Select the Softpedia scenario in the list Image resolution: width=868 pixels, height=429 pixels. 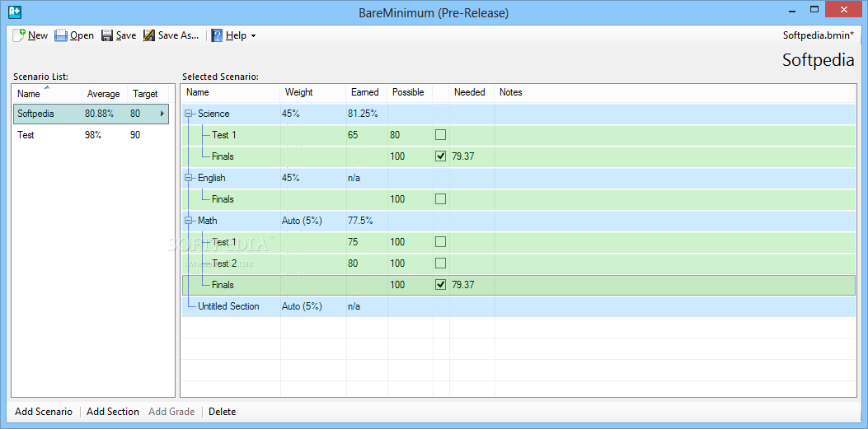pyautogui.click(x=91, y=114)
